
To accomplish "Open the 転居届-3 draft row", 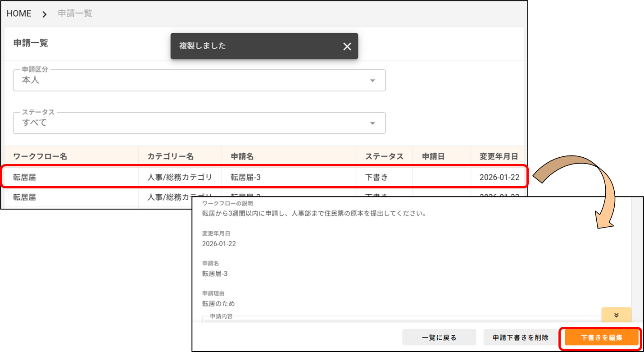I will (246, 177).
